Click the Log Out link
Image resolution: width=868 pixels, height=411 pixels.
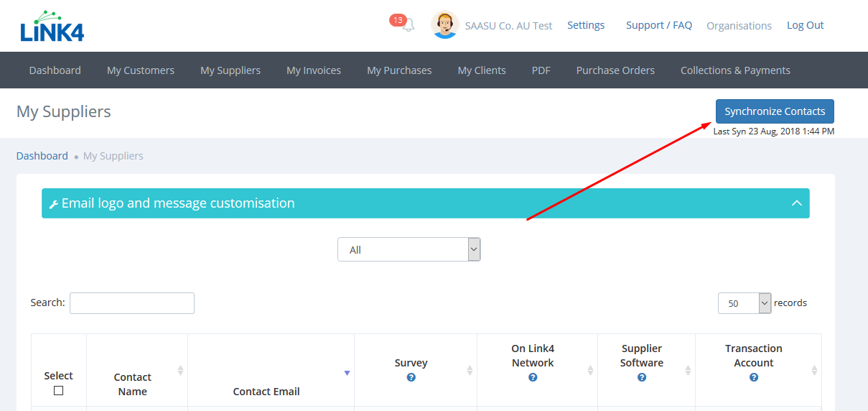click(x=806, y=25)
